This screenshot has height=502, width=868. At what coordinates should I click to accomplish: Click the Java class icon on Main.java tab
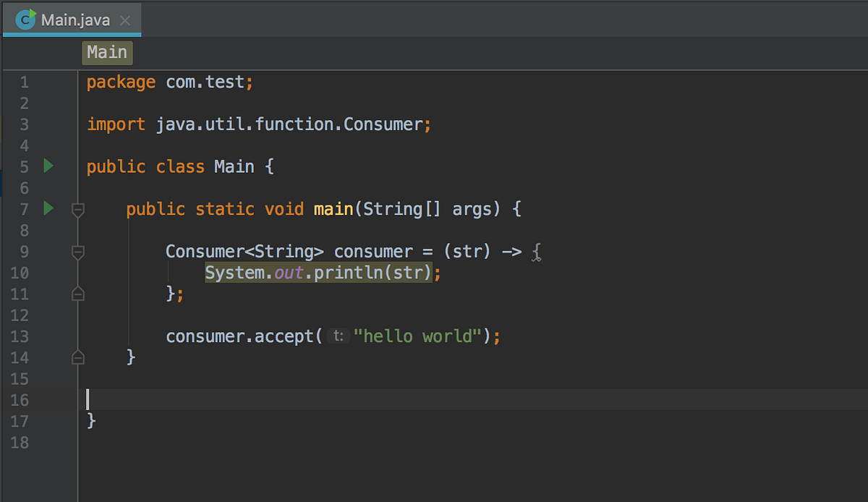[25, 20]
